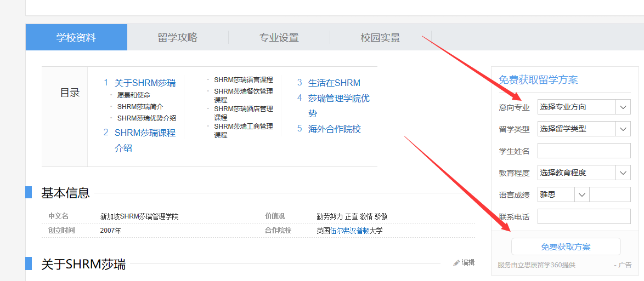The height and width of the screenshot is (281, 644).
Task: Select the 选择专业方向 combo box
Action: coord(584,107)
